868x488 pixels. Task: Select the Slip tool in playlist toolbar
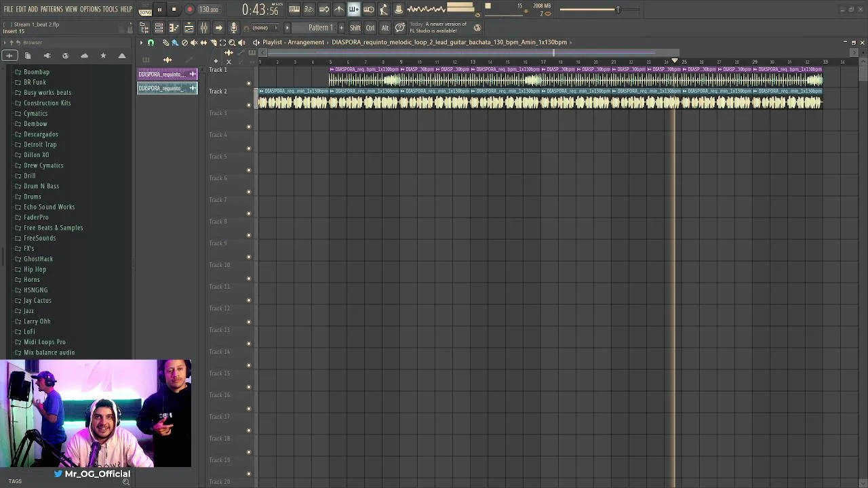tap(203, 43)
